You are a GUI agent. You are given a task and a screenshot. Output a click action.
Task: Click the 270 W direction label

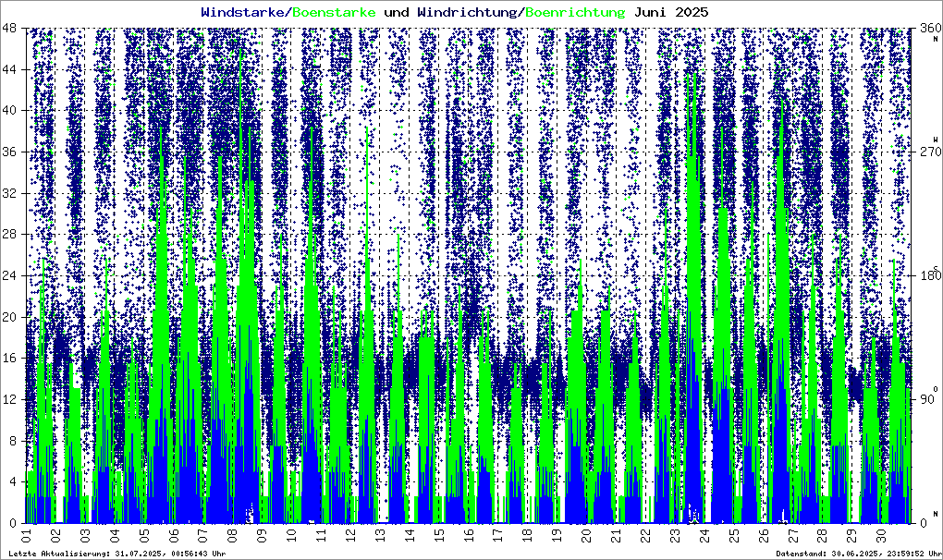coord(925,150)
